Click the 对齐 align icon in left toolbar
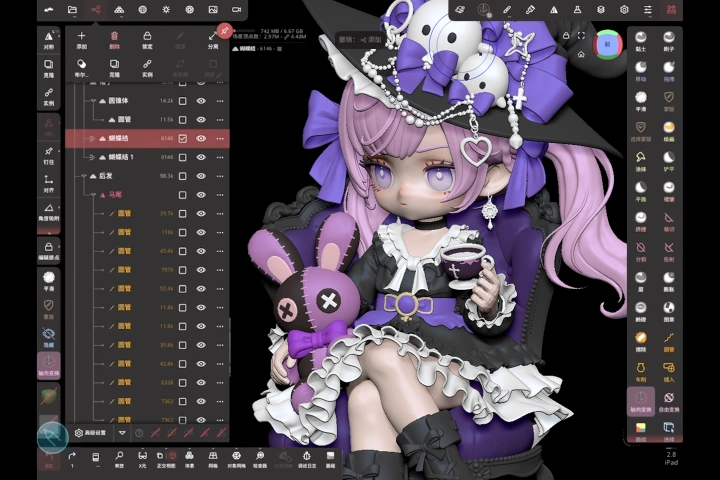The height and width of the screenshot is (480, 720). pyautogui.click(x=48, y=183)
